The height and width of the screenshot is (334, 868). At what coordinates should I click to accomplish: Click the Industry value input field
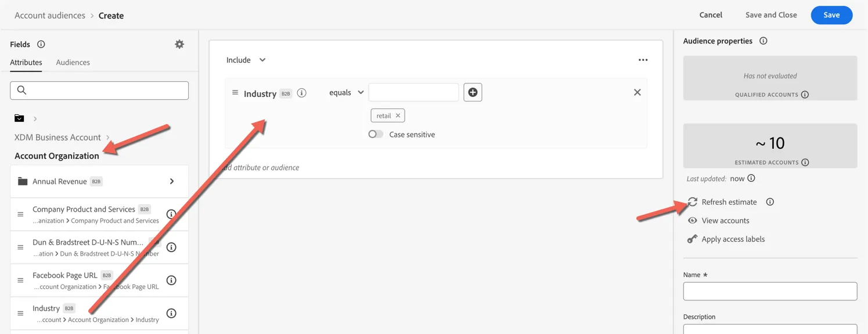[x=413, y=92]
